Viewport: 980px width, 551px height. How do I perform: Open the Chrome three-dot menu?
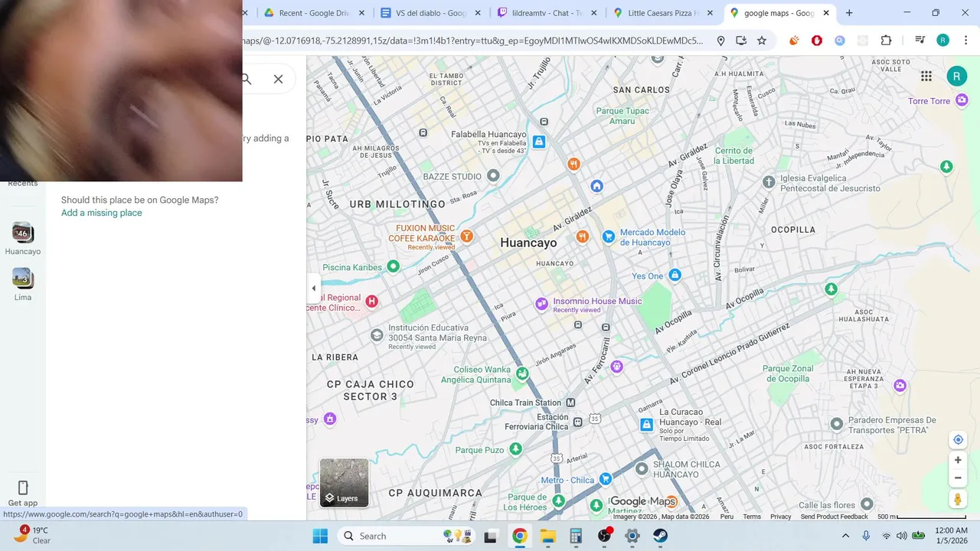tap(965, 41)
